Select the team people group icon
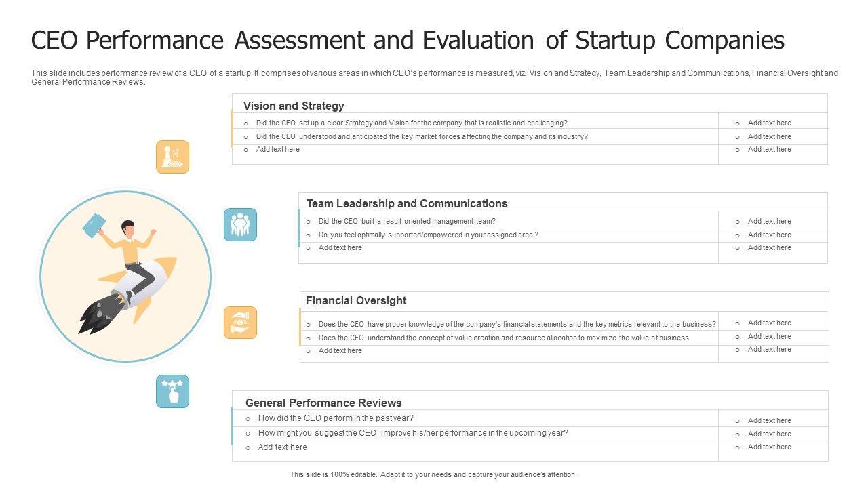868x488 pixels. point(240,225)
